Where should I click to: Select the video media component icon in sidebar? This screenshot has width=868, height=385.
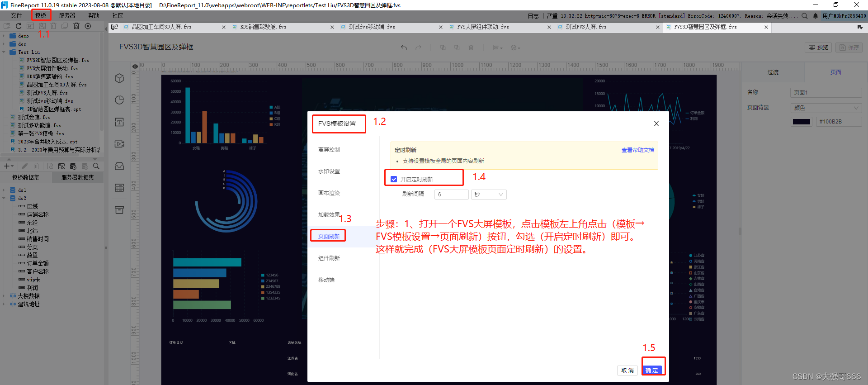tap(119, 144)
